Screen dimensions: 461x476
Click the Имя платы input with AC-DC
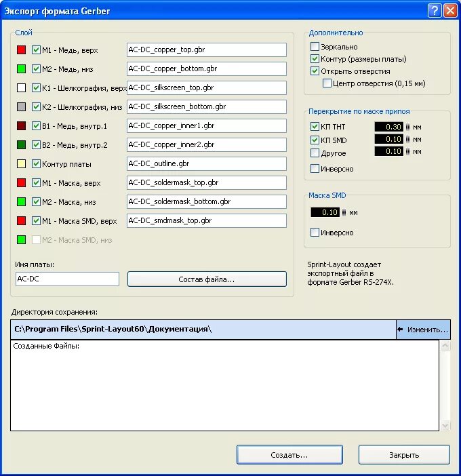[67, 279]
